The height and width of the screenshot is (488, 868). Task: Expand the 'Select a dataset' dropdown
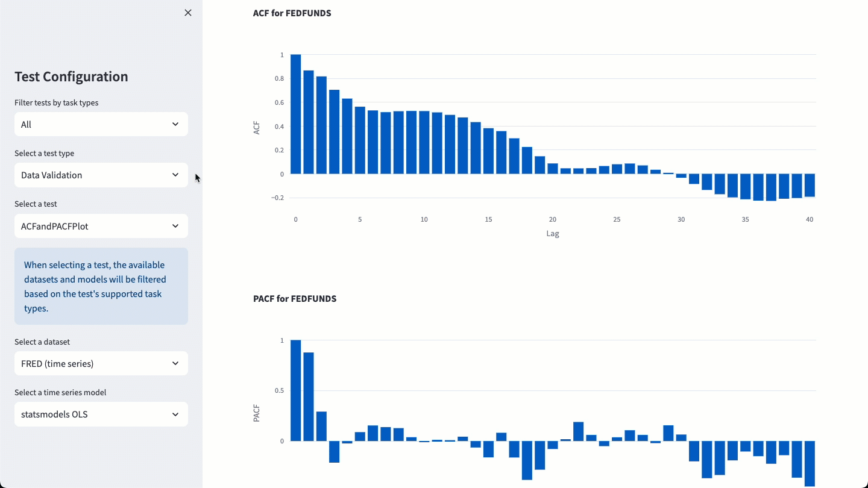point(101,363)
